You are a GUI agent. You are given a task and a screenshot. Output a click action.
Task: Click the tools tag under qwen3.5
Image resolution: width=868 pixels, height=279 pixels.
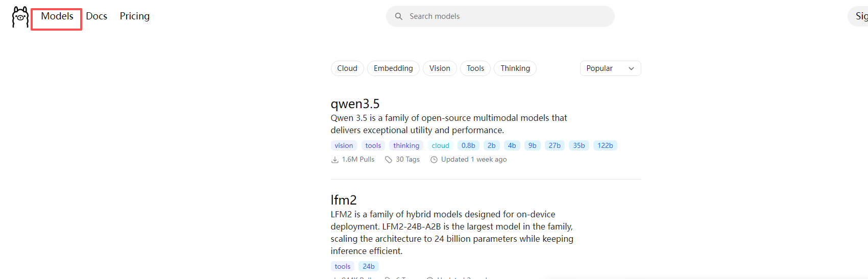point(373,146)
